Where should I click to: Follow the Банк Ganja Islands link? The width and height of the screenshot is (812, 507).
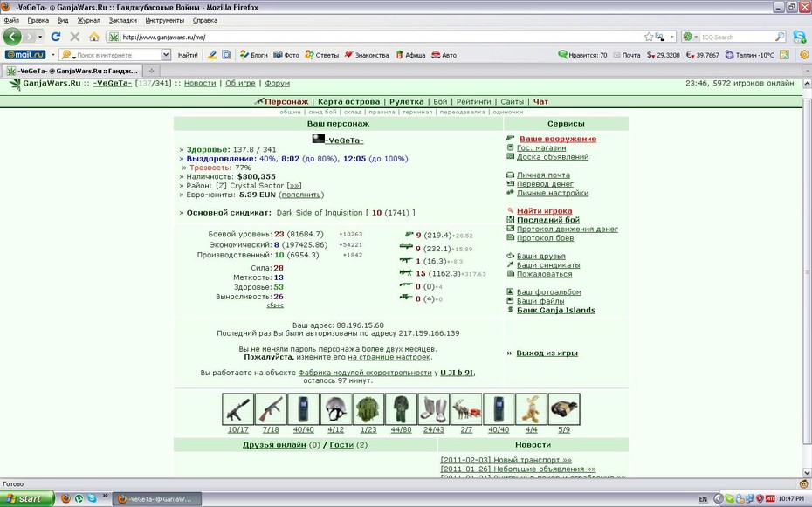pyautogui.click(x=555, y=311)
